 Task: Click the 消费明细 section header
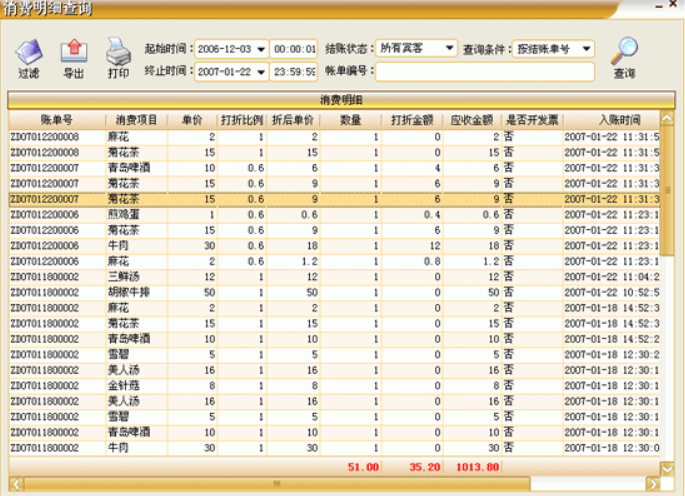[341, 100]
